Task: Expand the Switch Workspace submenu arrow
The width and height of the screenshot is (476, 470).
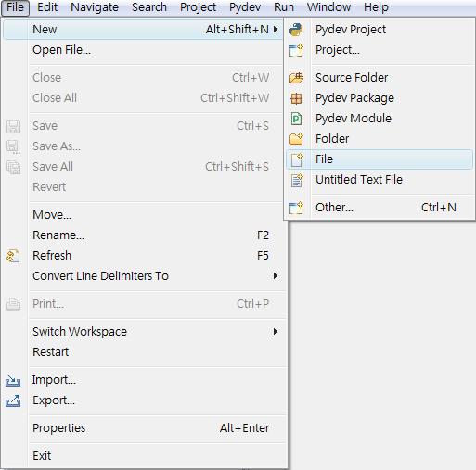Action: pos(275,331)
